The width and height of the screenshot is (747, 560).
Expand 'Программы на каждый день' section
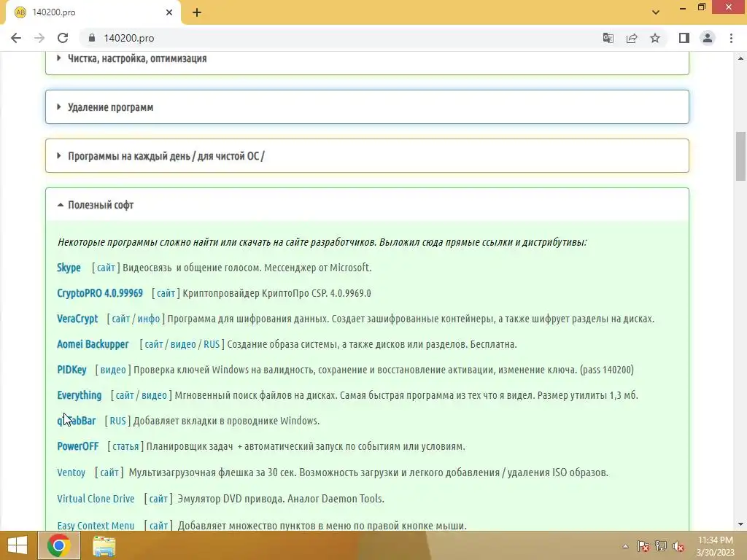pos(367,156)
